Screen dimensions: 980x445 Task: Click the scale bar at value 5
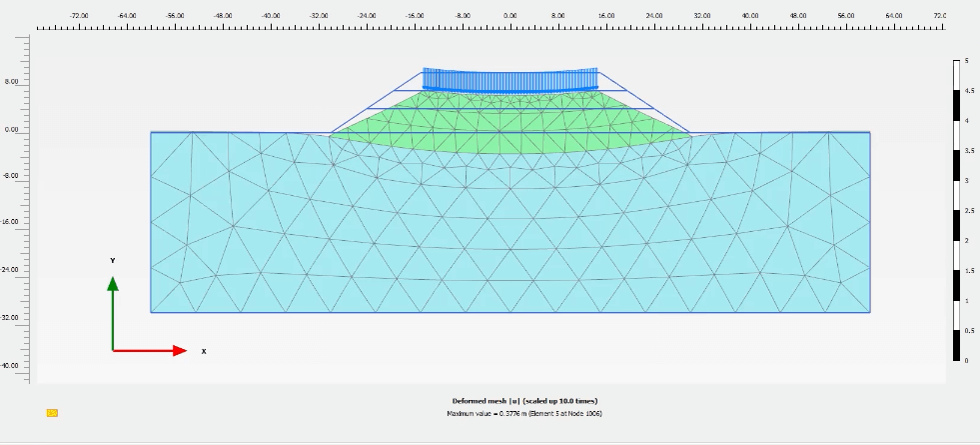pos(955,62)
